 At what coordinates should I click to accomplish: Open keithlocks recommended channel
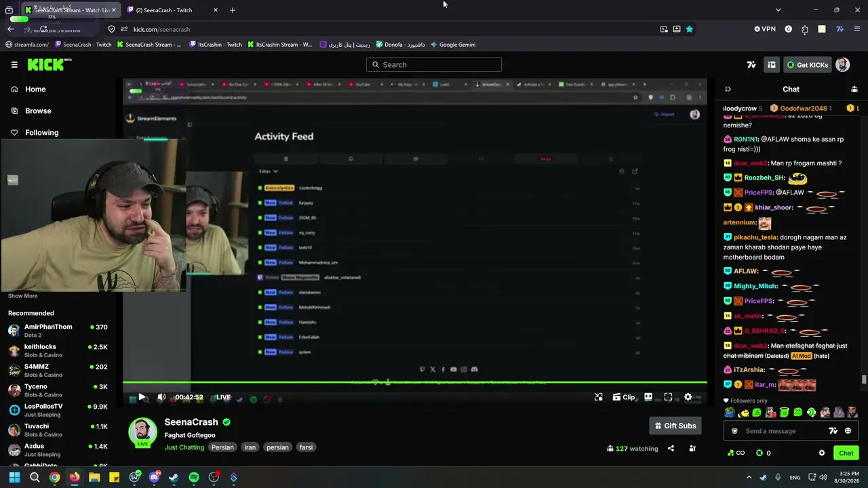[58, 350]
